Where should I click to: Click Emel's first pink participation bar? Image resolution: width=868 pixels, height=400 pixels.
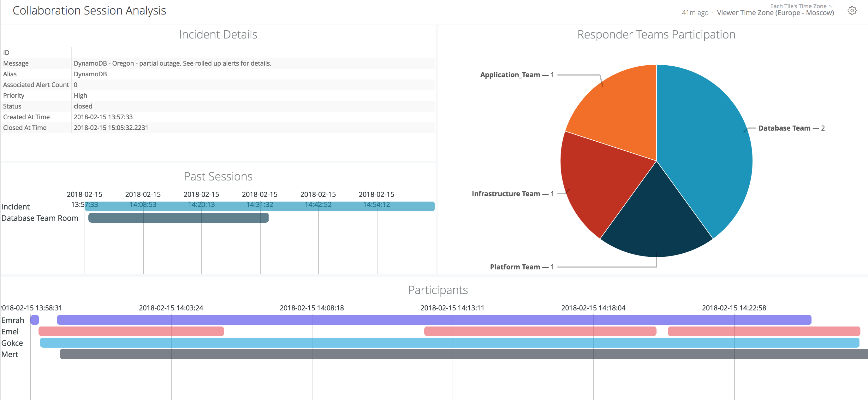tap(131, 331)
